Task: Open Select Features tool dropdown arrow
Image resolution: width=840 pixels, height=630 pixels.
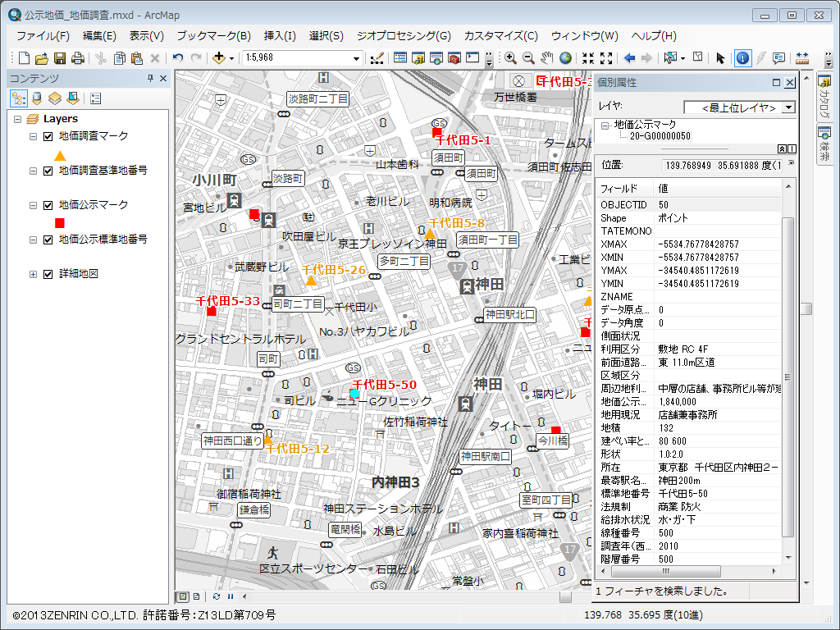Action: pos(682,58)
